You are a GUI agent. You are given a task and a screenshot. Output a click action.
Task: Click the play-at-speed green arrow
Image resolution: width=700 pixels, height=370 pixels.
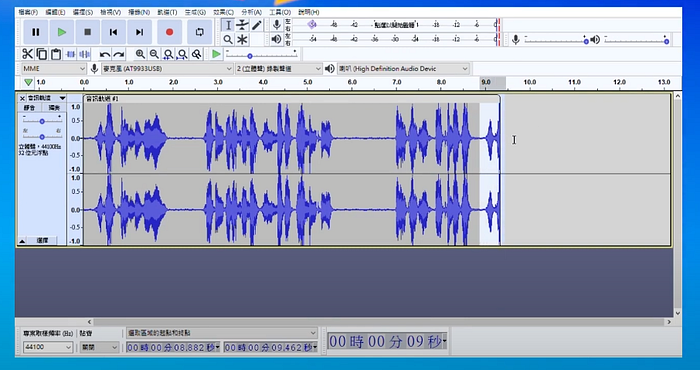point(217,54)
